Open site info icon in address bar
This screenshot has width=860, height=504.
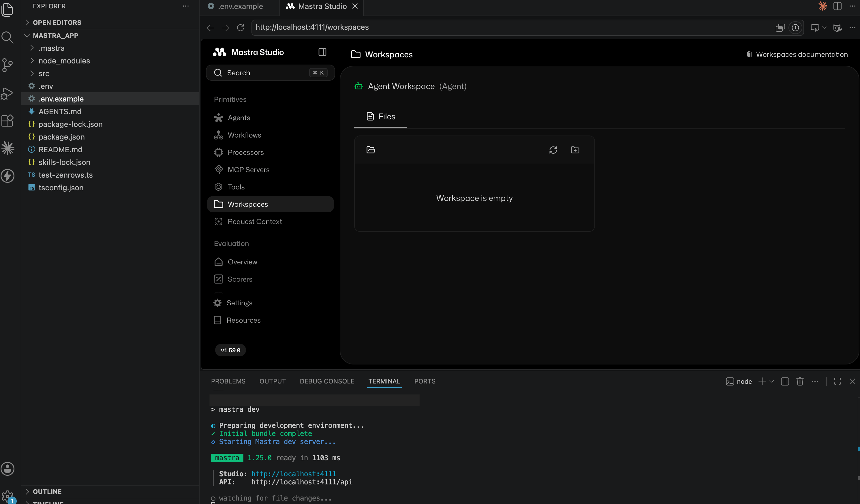(x=795, y=27)
